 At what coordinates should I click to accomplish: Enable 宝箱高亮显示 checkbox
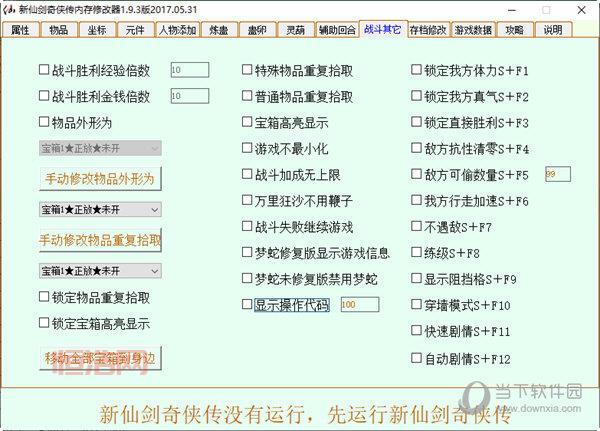247,122
